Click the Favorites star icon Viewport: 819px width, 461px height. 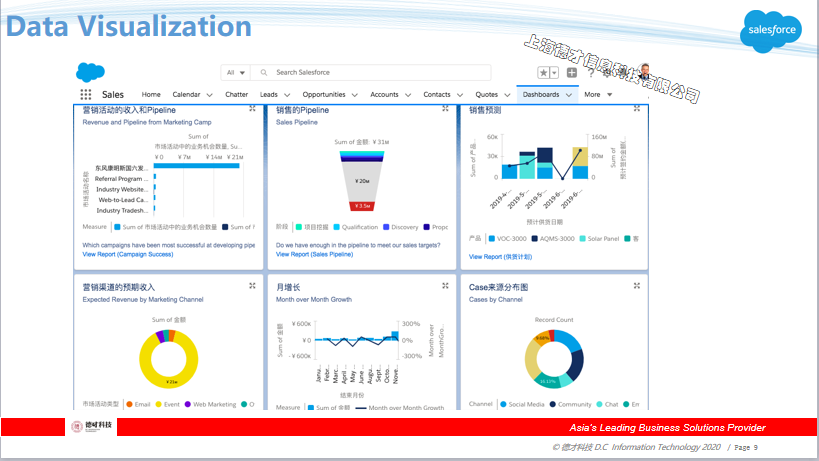click(x=544, y=73)
